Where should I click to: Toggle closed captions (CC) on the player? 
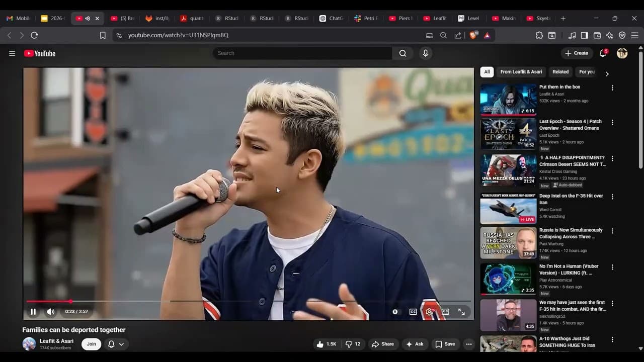point(413,312)
